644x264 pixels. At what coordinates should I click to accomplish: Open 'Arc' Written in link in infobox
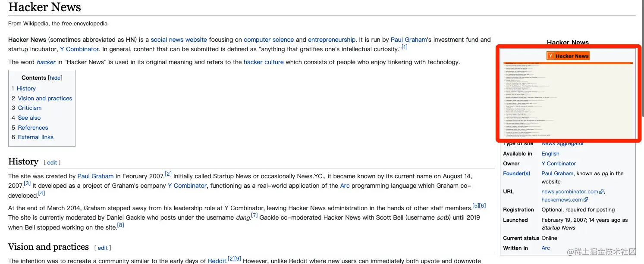(546, 248)
